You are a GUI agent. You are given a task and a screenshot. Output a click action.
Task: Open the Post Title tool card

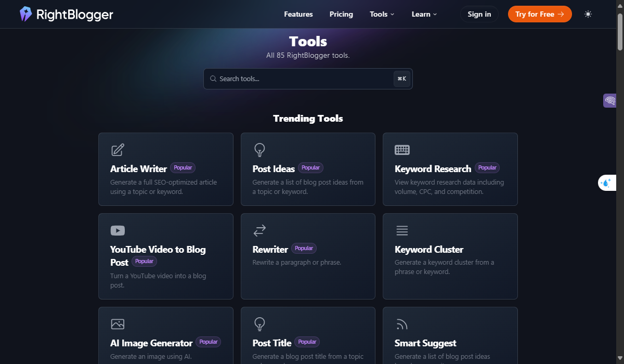[308, 335]
